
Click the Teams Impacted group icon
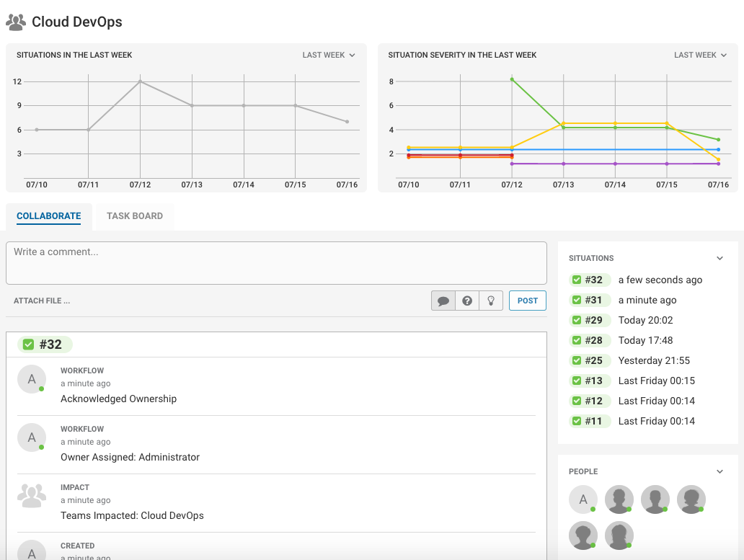tap(32, 496)
